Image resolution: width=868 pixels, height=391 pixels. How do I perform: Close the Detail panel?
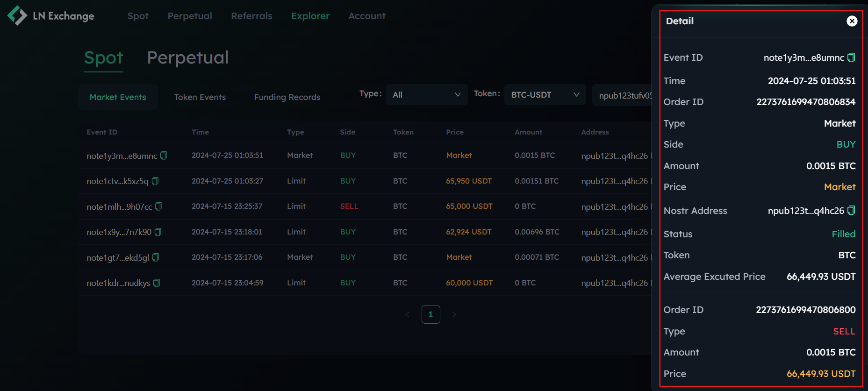(852, 21)
